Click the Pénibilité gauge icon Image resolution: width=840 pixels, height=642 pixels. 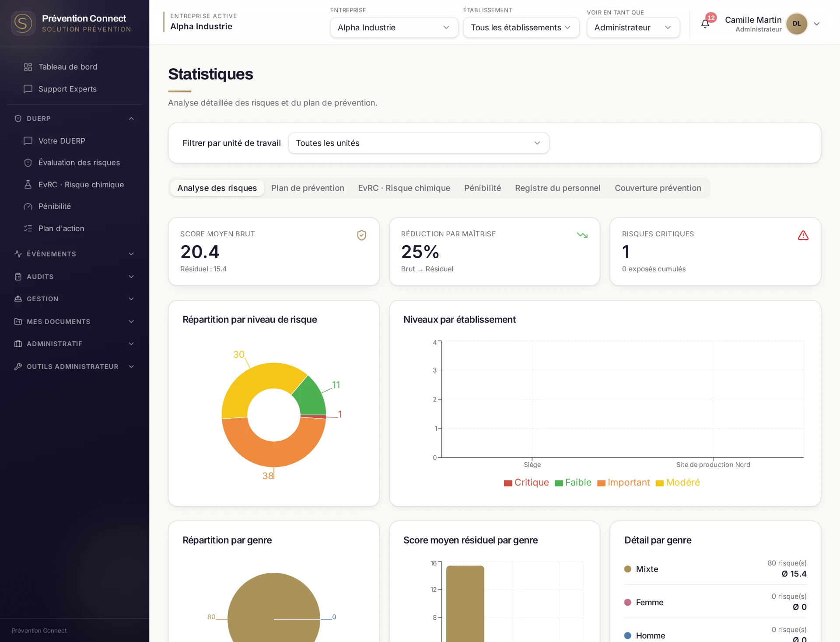coord(28,207)
